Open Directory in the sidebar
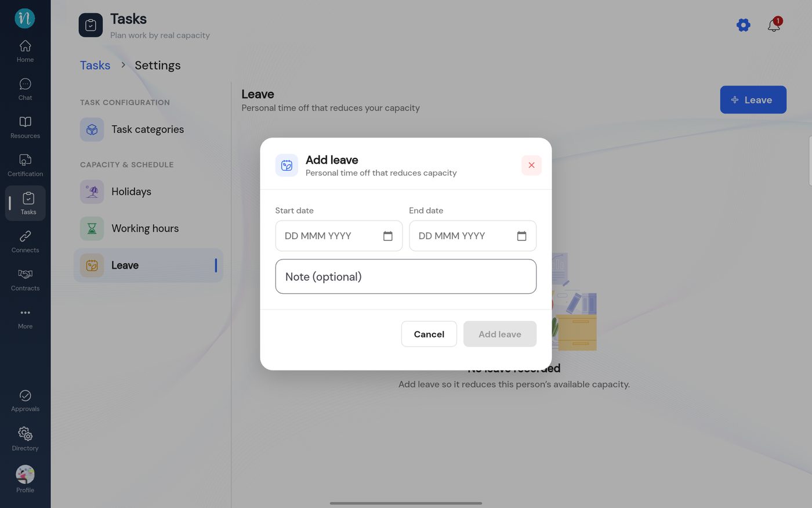This screenshot has height=508, width=812. click(25, 439)
